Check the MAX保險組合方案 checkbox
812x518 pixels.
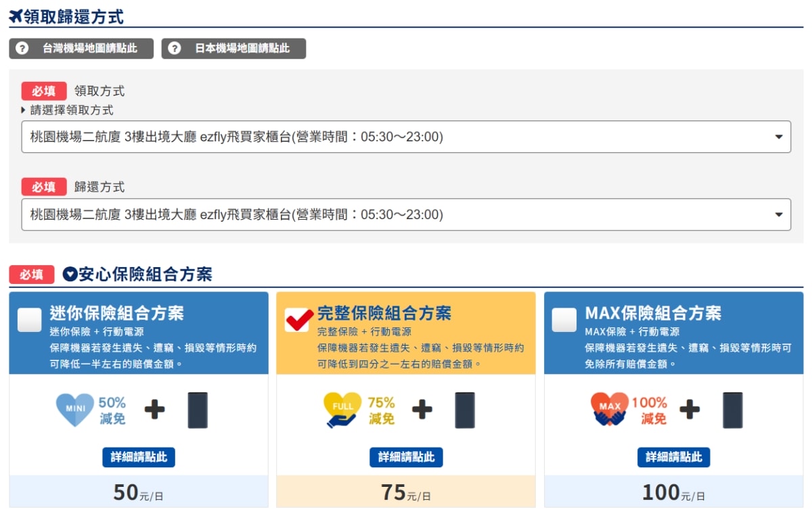tap(564, 320)
